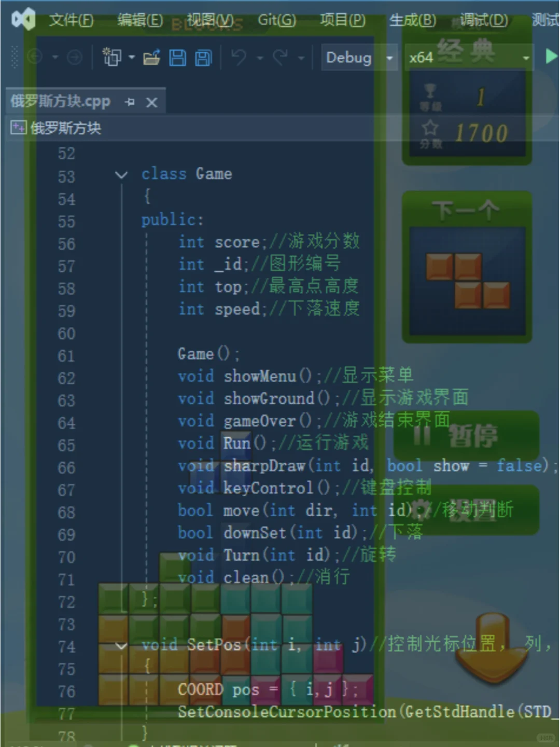Click the 'void gameOver();' line
The height and width of the screenshot is (747, 560).
coord(250,421)
